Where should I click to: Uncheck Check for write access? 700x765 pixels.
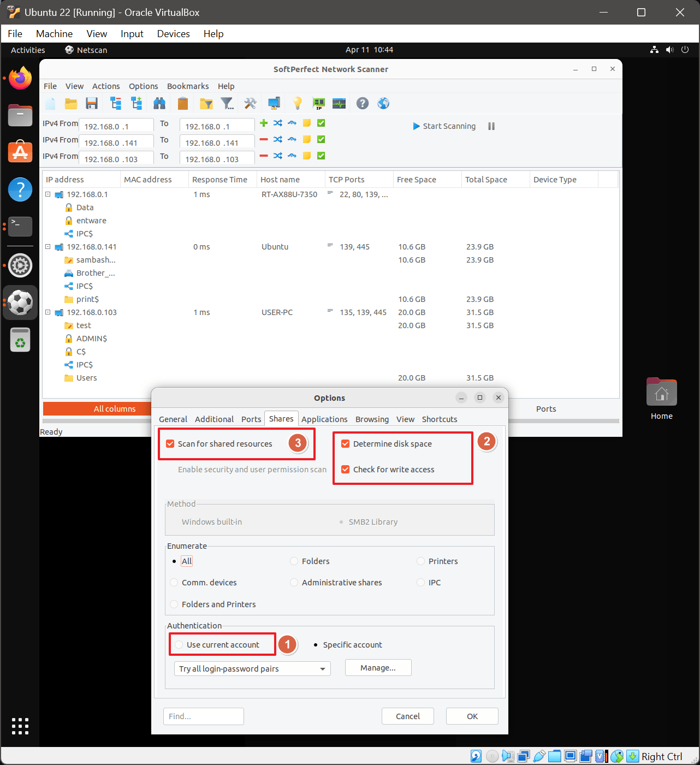tap(346, 470)
